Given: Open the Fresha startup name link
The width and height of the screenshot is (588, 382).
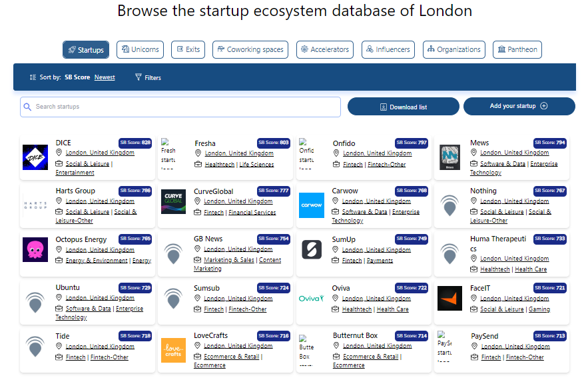Looking at the screenshot, I should coord(205,143).
